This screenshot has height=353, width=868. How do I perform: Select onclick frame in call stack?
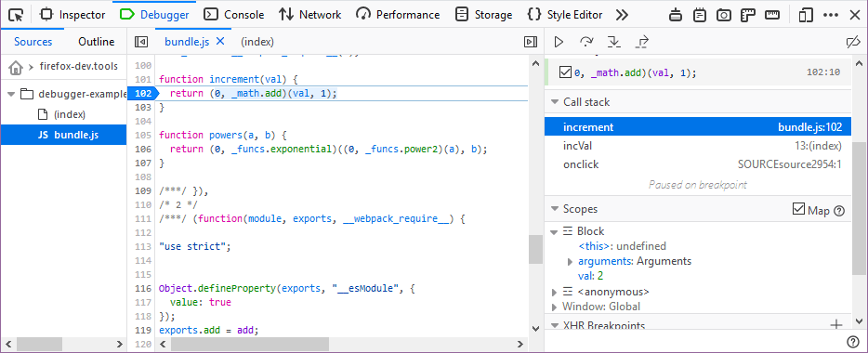tap(698, 164)
